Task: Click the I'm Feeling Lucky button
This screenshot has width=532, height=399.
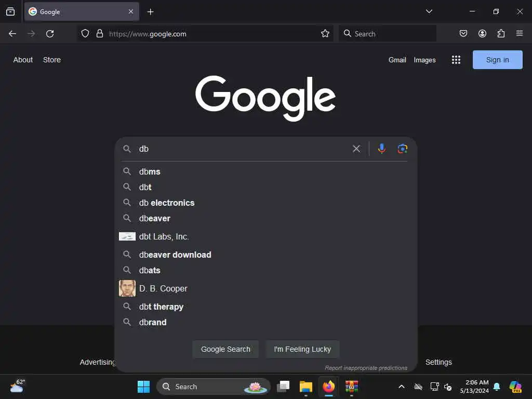Action: 302,349
